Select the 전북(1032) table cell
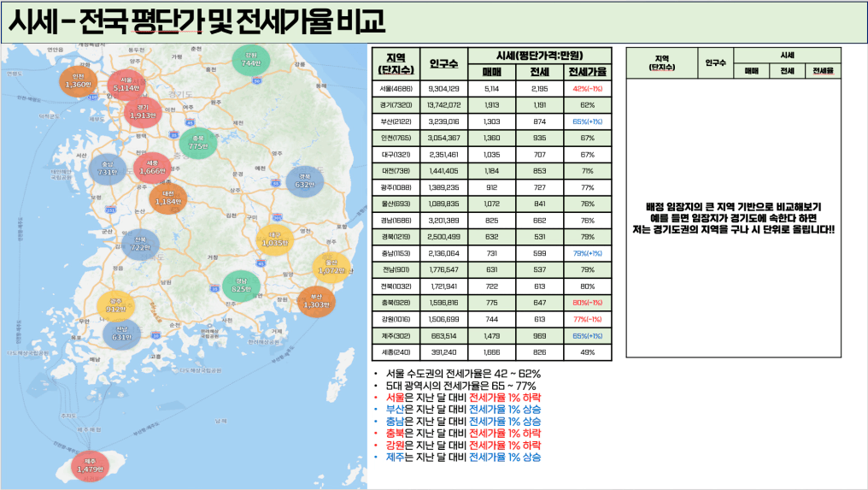This screenshot has height=490, width=868. click(x=396, y=286)
